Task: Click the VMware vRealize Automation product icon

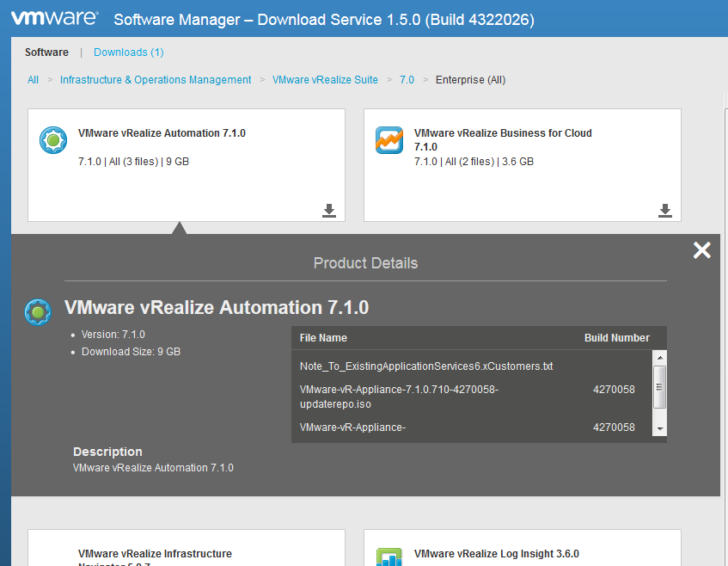Action: pyautogui.click(x=52, y=140)
